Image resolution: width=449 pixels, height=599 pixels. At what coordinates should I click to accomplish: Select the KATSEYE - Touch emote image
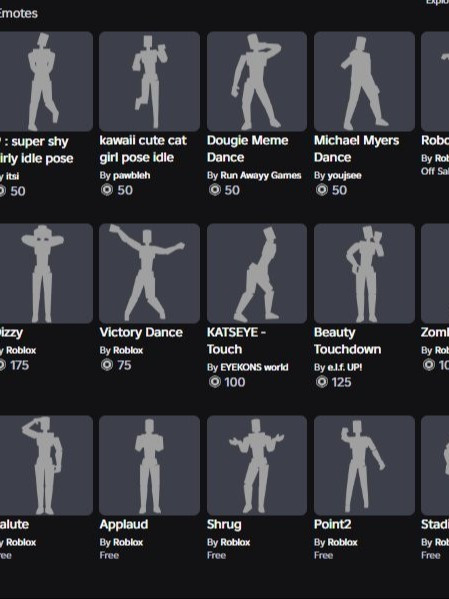257,274
